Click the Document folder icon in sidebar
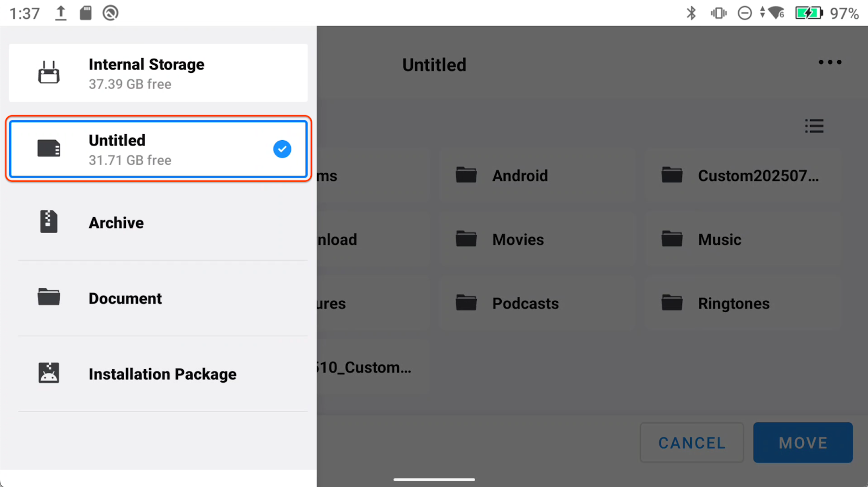 (49, 298)
